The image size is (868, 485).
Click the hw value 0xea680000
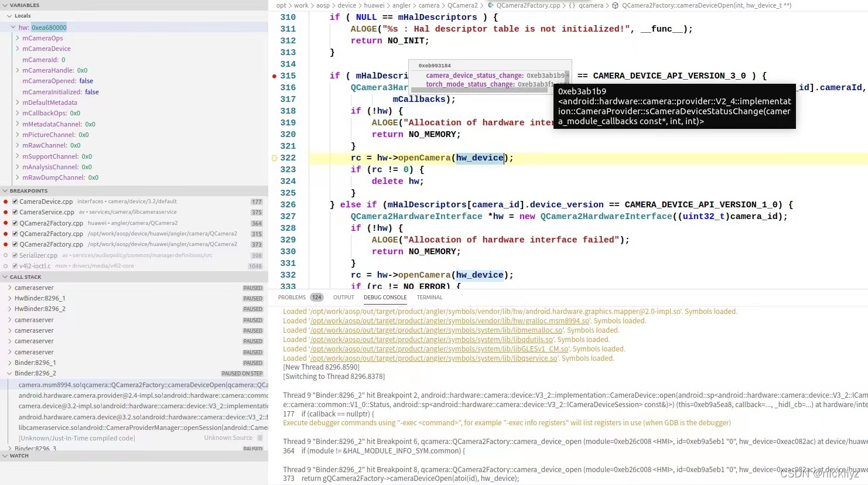(49, 28)
